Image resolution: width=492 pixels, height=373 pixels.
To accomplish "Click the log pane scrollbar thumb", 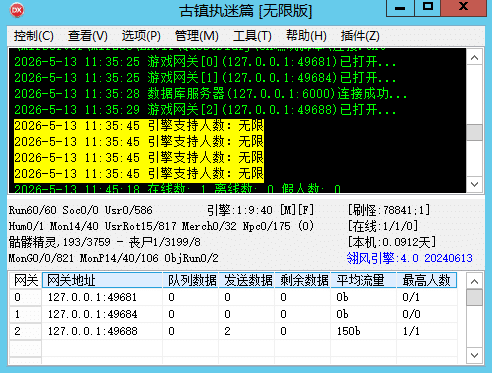I will [x=475, y=132].
